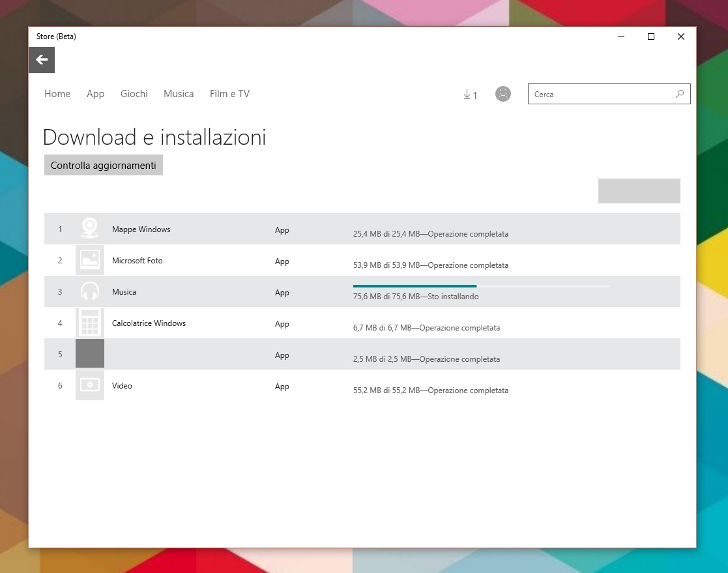Switch to the Musica store tab
The image size is (728, 573).
coord(179,94)
